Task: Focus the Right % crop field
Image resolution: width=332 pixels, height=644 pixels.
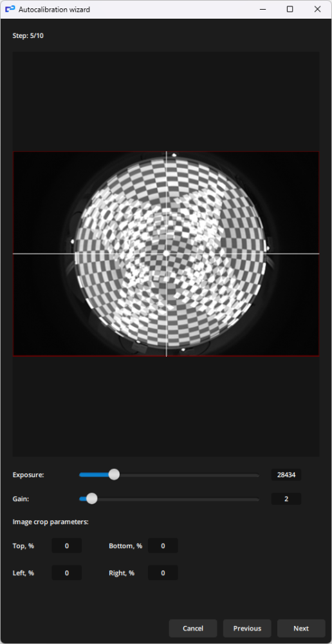Action: [163, 573]
